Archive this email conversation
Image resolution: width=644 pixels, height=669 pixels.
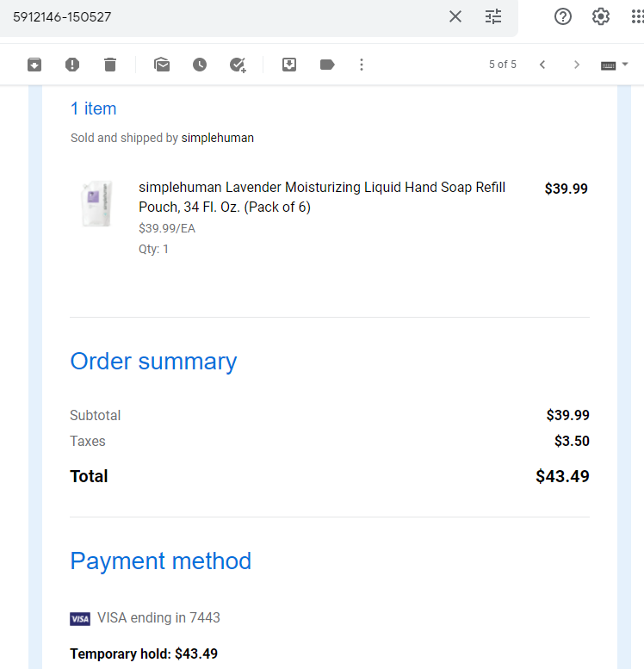pos(34,65)
